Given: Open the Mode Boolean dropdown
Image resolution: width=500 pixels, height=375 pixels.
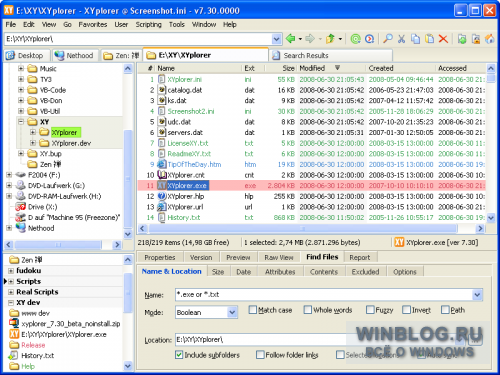Looking at the screenshot, I should click(x=232, y=312).
